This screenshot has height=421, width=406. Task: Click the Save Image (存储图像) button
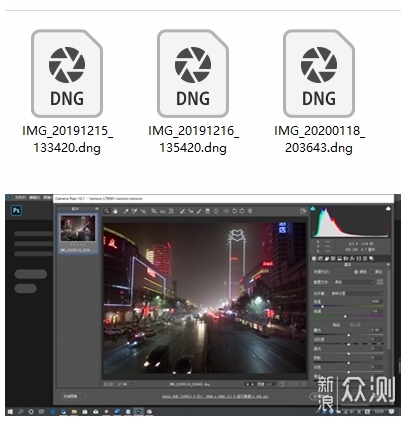tap(73, 396)
